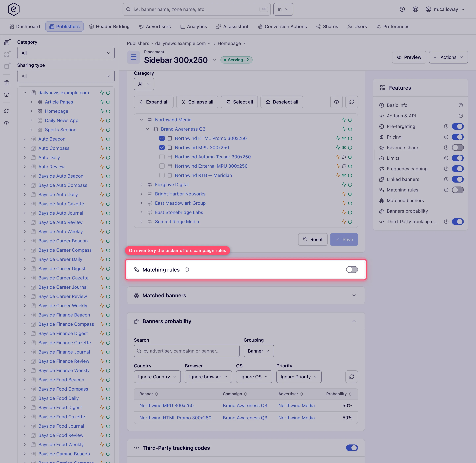
Task: Click the trash icon in left rail
Action: click(x=7, y=83)
